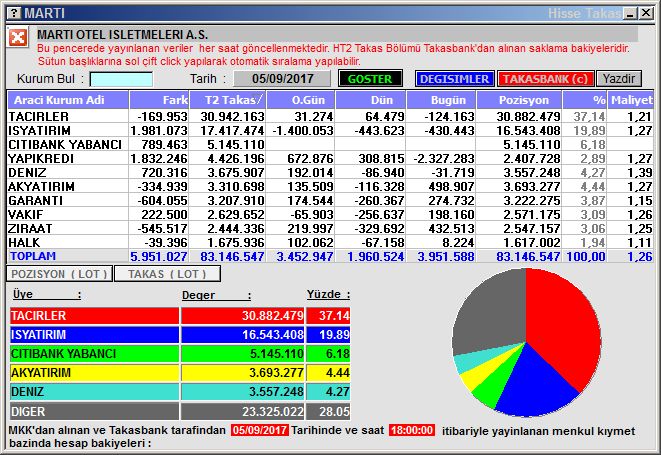
Task: Select TACIRLER row in table
Action: 330,116
